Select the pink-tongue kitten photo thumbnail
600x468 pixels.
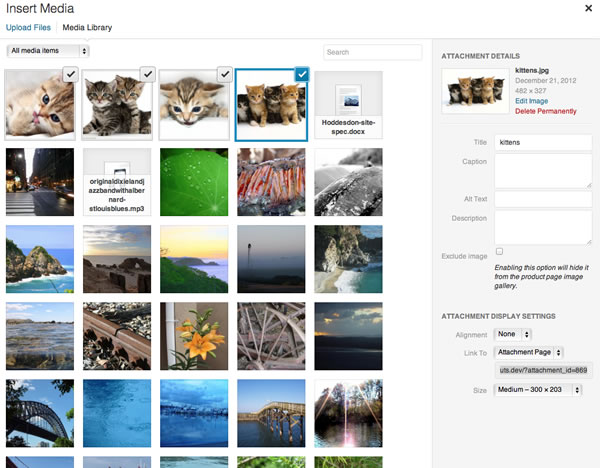pyautogui.click(x=40, y=105)
